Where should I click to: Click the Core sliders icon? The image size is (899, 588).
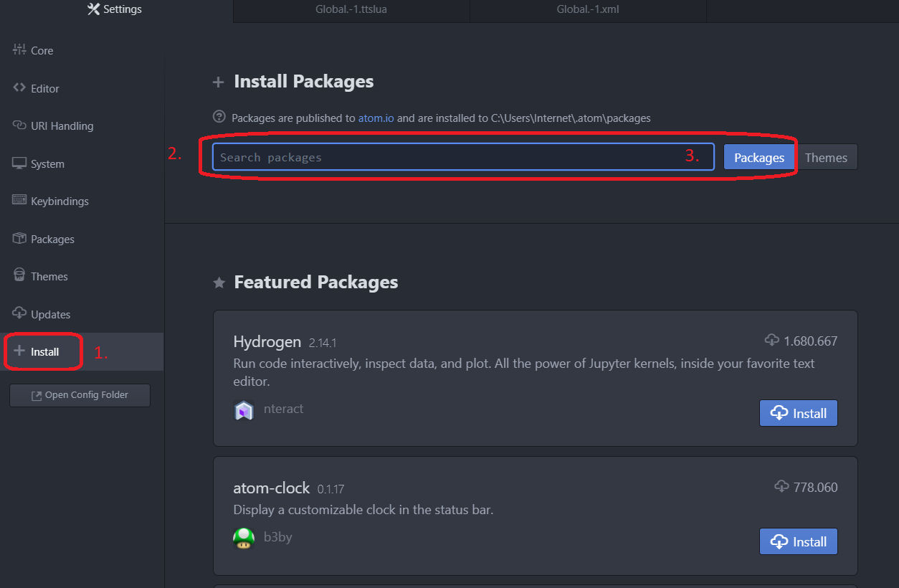tap(19, 49)
